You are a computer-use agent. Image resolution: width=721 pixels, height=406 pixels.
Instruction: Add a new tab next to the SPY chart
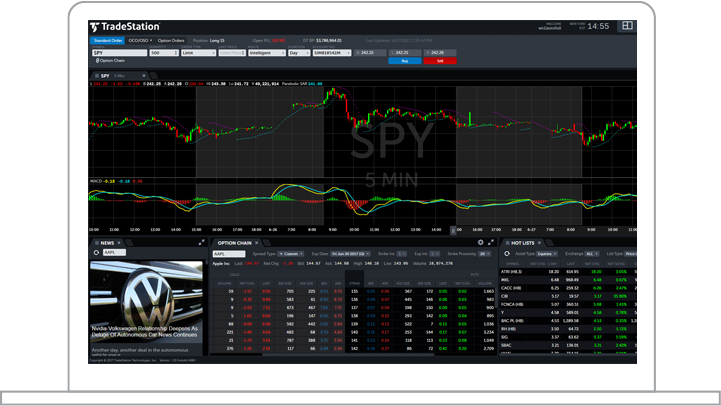(154, 76)
